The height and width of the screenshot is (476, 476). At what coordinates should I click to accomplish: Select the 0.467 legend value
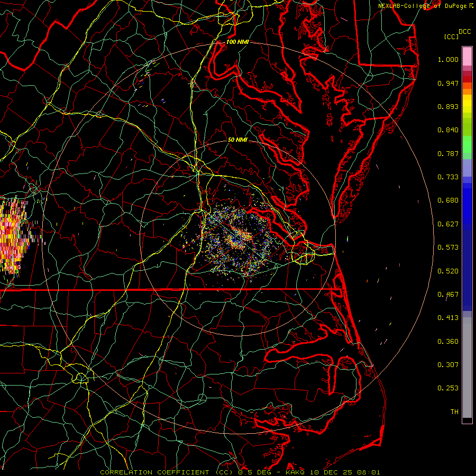[448, 295]
